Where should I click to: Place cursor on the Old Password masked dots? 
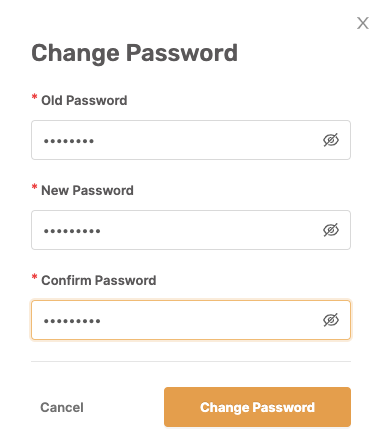coord(69,141)
